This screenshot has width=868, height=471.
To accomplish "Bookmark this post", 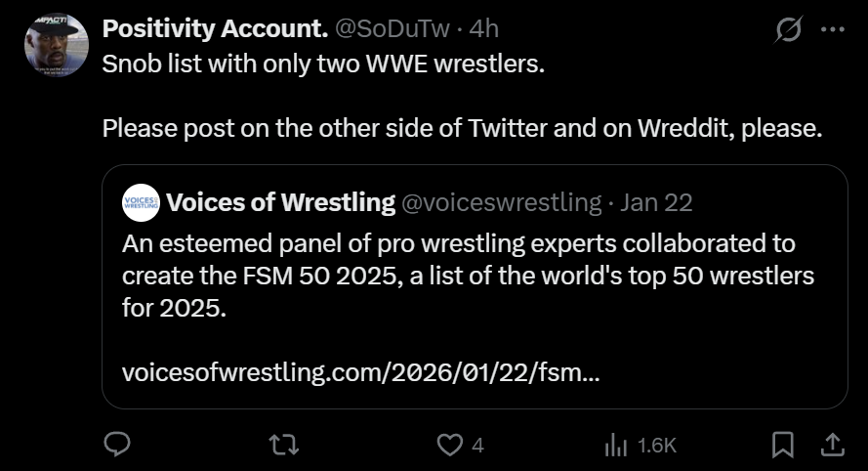I will [782, 446].
